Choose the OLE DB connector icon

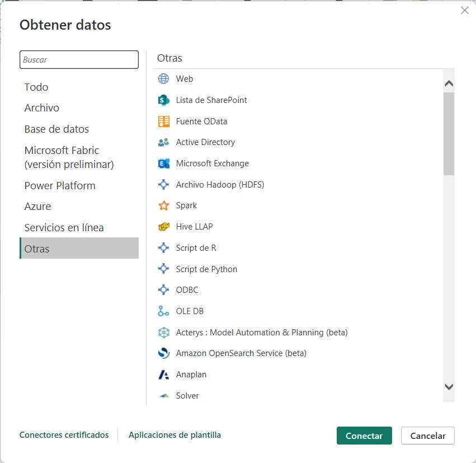pos(163,311)
